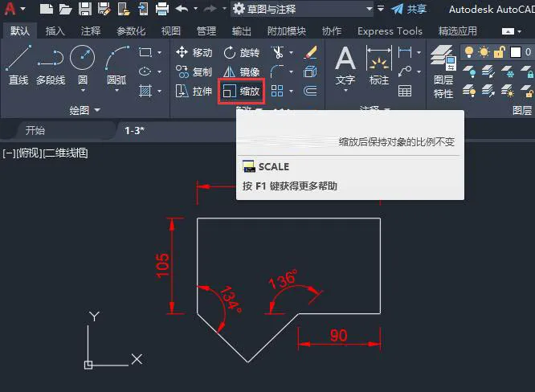Activate the Rotate (旋转) command

point(242,52)
